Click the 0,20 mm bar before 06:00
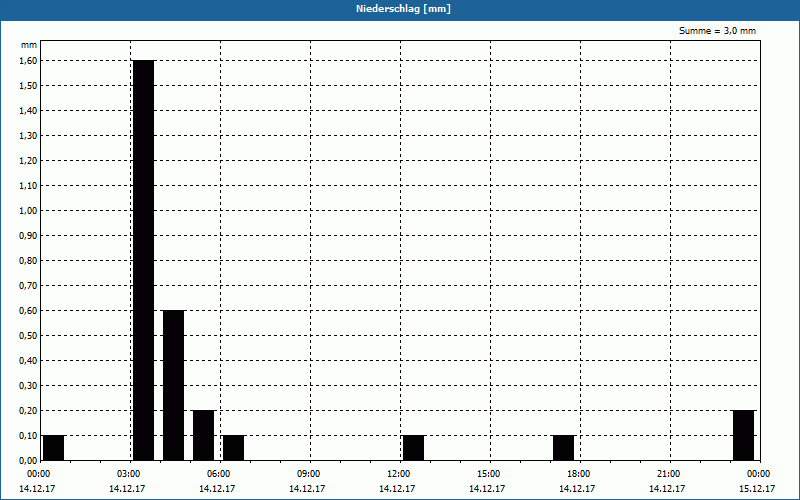 coord(204,435)
